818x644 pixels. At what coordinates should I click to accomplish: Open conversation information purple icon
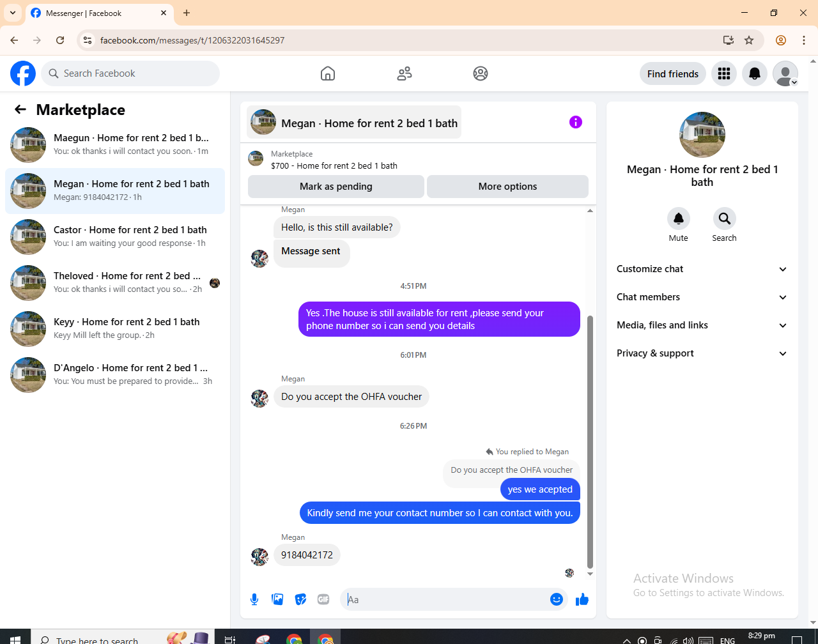[576, 122]
